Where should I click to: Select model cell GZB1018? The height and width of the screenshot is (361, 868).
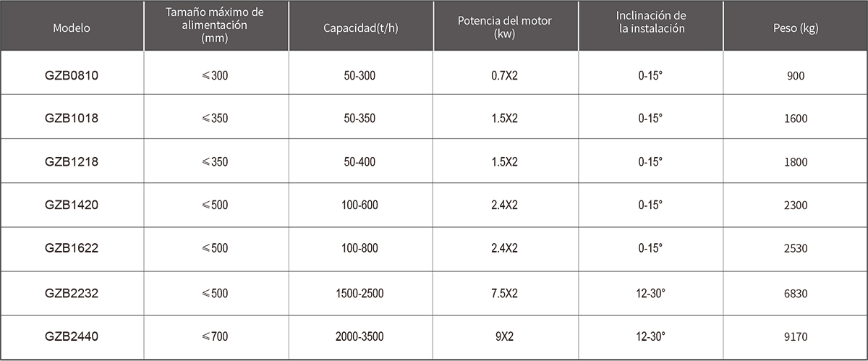coord(72,118)
